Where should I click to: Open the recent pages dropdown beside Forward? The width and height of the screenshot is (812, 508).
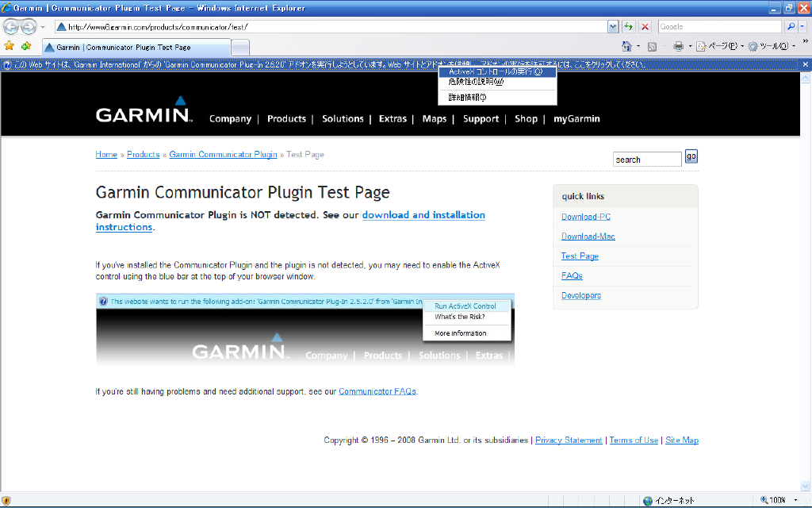[x=43, y=27]
